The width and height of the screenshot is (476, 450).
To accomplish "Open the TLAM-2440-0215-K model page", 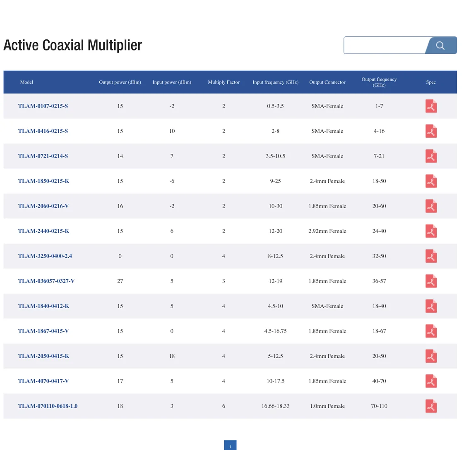I will point(43,231).
